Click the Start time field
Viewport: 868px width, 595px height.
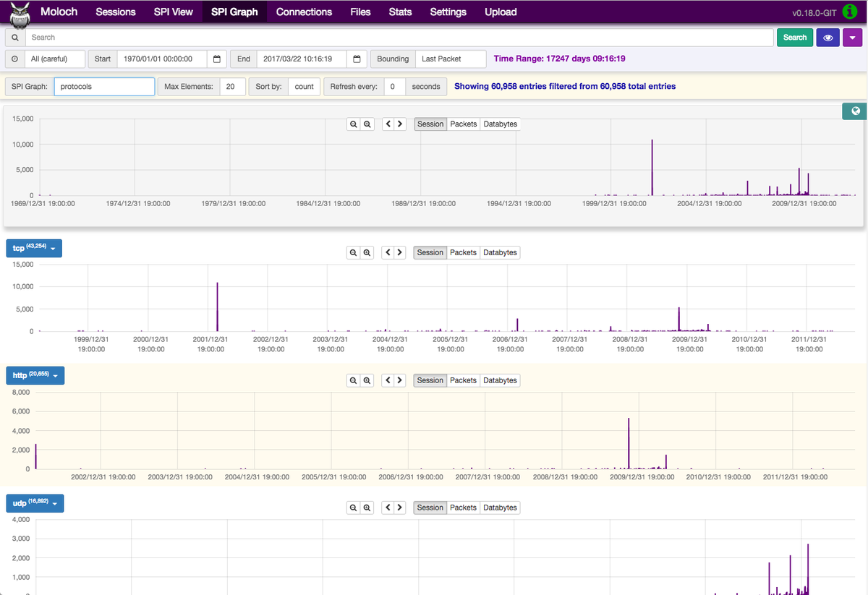point(162,59)
